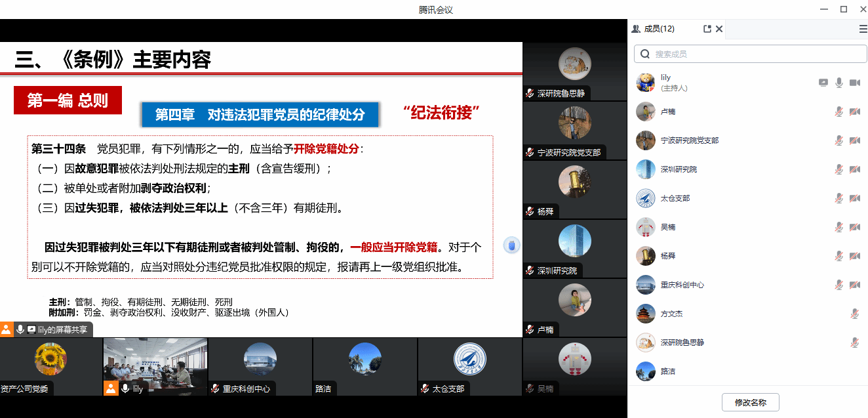868x418 pixels.
Task: Click the camera-off icon for 太仓支部
Action: click(x=855, y=198)
